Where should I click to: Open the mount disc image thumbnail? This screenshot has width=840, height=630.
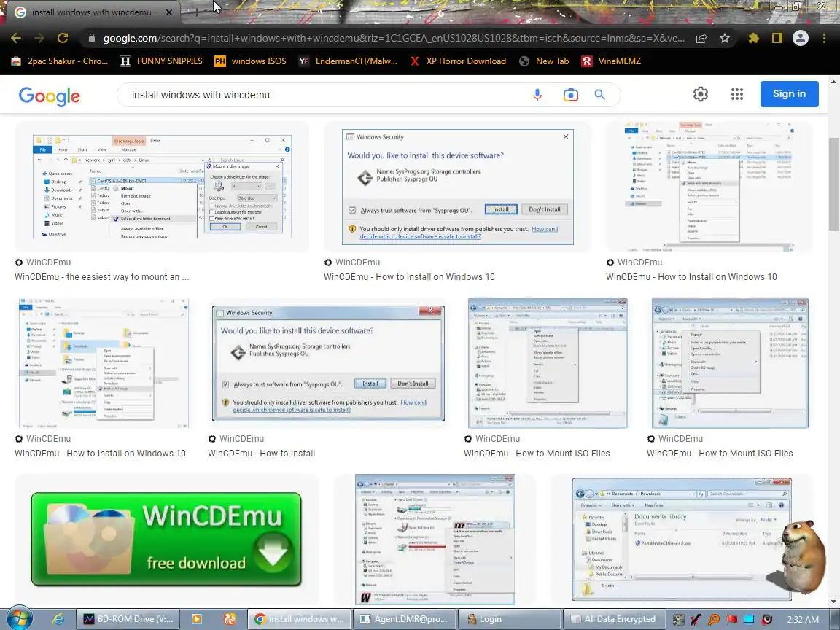tap(162, 186)
